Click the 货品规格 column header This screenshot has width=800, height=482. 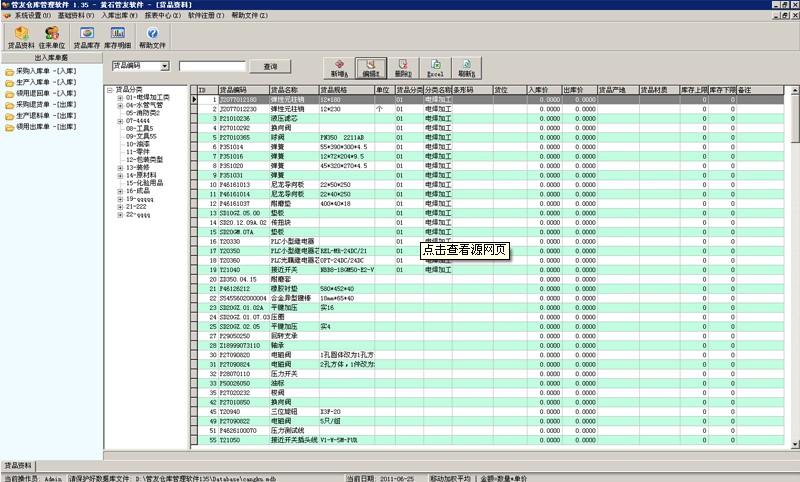pos(346,90)
